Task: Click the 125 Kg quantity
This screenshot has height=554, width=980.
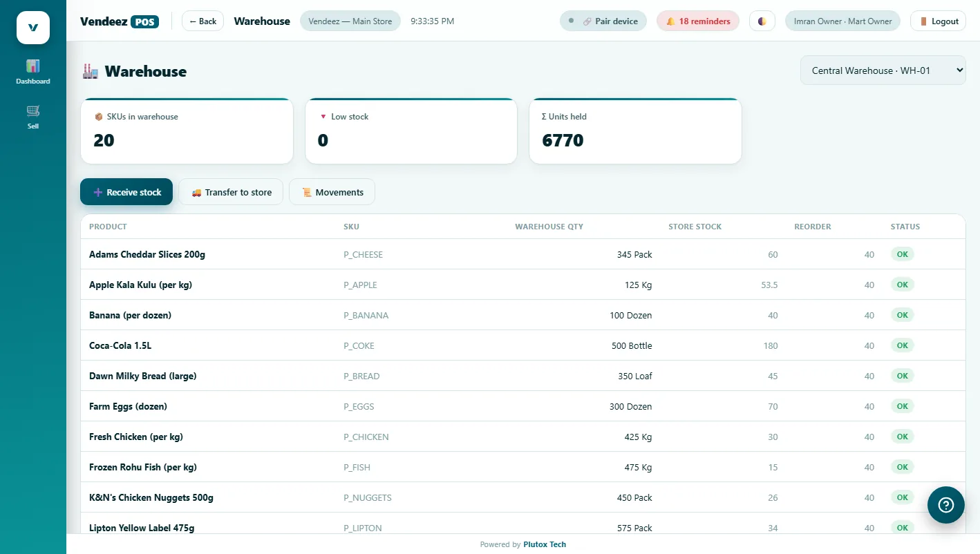Action: [639, 285]
